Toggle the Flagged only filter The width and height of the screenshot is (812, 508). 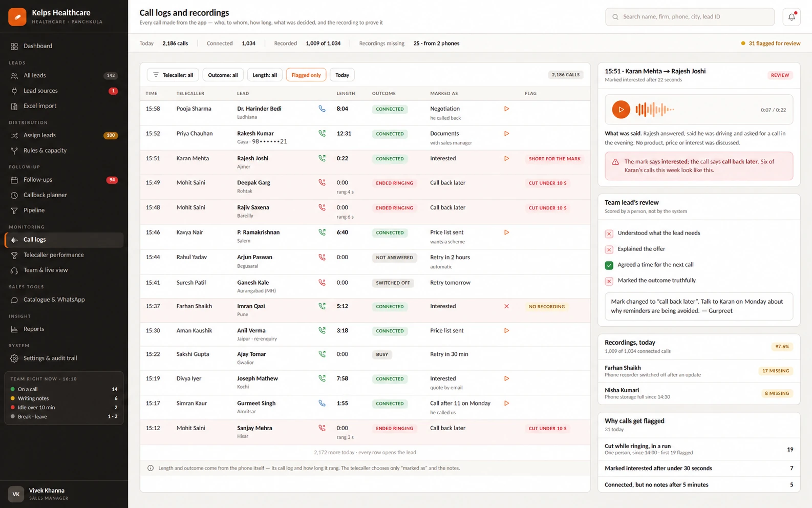pos(306,75)
